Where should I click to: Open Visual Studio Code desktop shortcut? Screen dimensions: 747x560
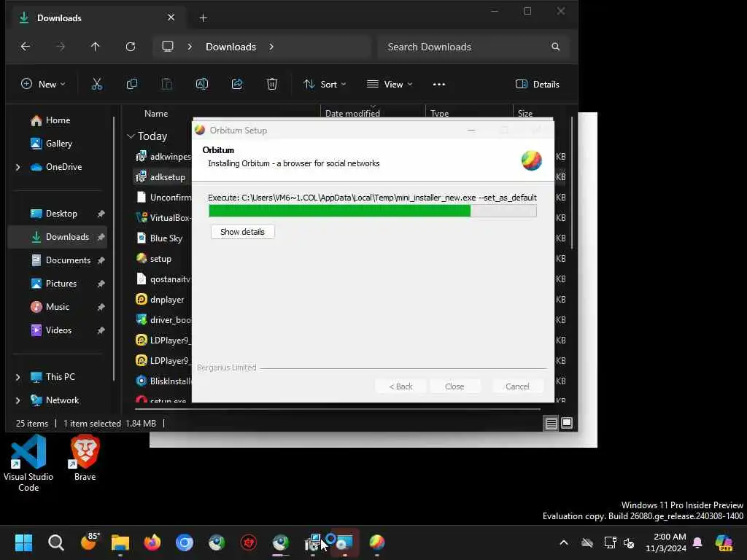point(28,463)
